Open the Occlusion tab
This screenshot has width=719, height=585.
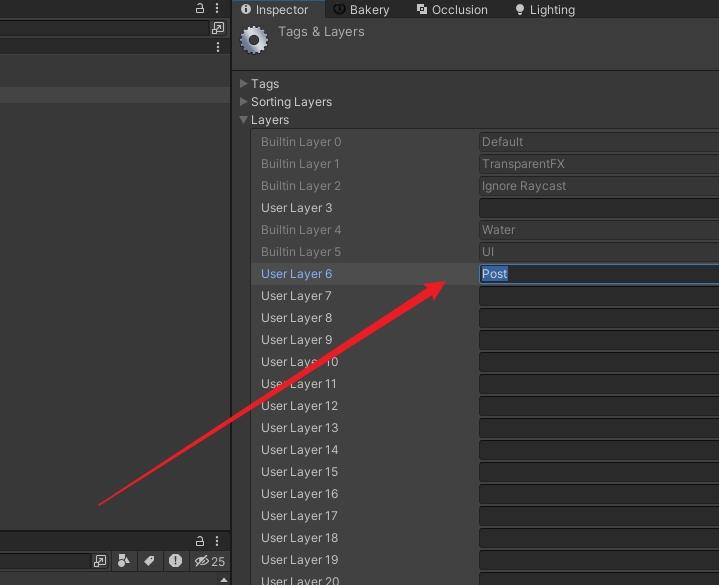click(x=452, y=10)
